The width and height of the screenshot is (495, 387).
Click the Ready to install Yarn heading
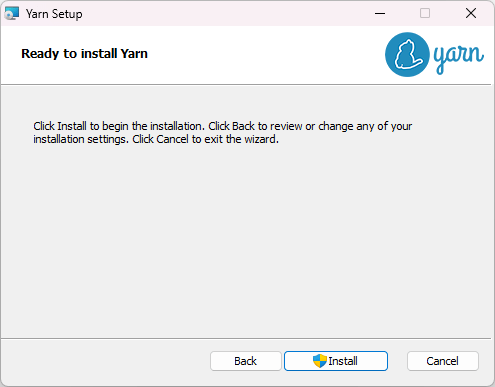pos(84,54)
